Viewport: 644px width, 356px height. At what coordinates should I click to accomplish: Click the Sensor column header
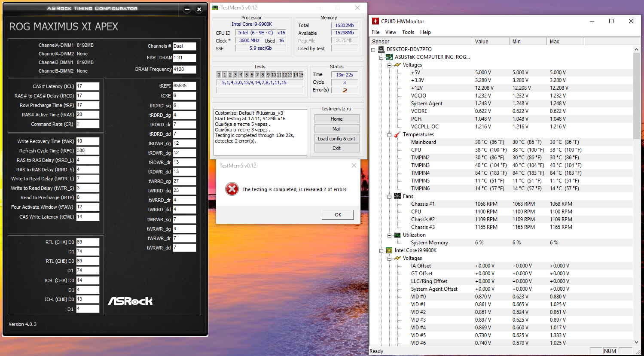coord(421,42)
